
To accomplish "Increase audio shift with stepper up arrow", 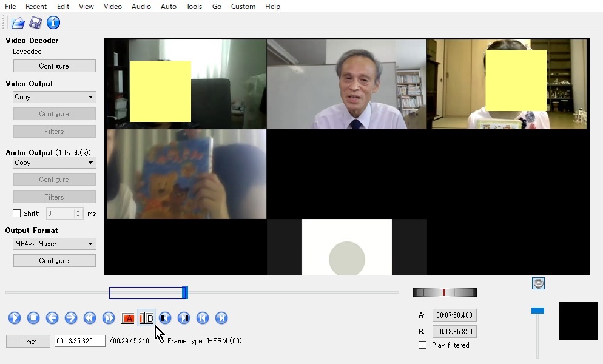I will 78,211.
